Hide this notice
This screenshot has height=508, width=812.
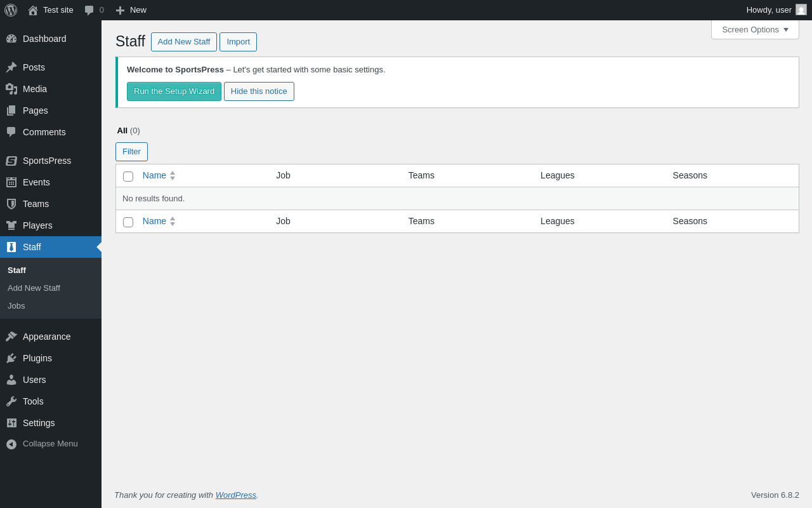point(259,91)
